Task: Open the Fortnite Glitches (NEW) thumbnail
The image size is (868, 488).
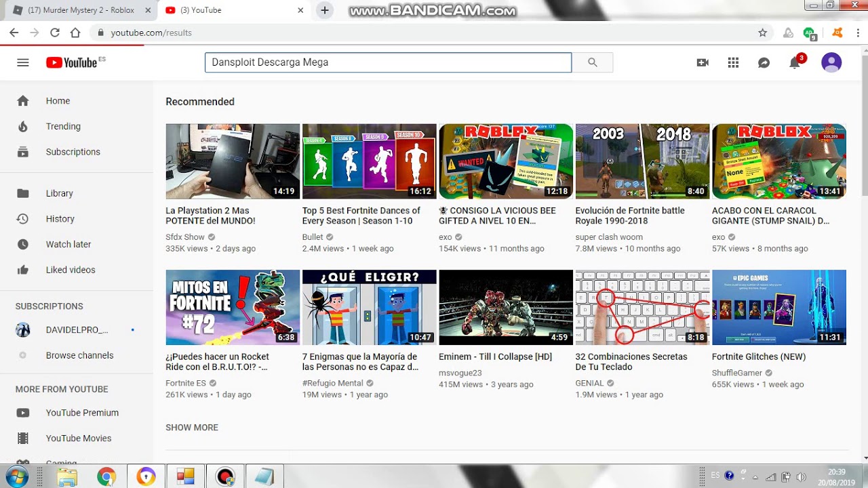Action: (x=779, y=308)
